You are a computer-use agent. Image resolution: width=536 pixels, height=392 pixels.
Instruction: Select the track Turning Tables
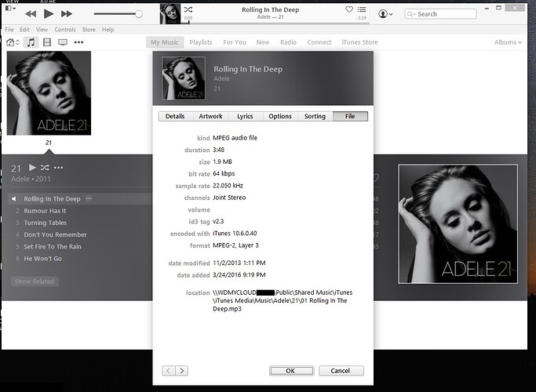click(45, 223)
